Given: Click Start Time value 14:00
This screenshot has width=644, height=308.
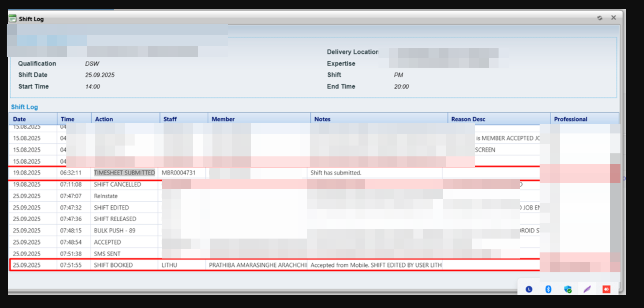Looking at the screenshot, I should click(x=93, y=87).
